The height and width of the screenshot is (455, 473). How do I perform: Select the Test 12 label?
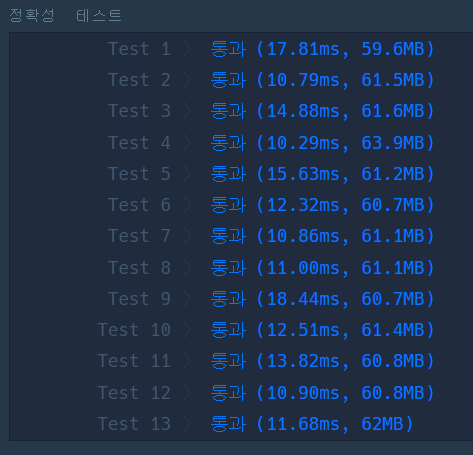point(134,393)
